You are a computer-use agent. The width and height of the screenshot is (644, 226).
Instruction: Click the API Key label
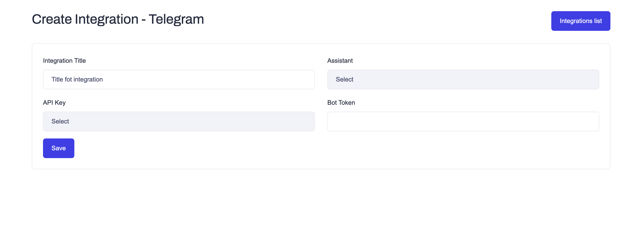coord(54,102)
